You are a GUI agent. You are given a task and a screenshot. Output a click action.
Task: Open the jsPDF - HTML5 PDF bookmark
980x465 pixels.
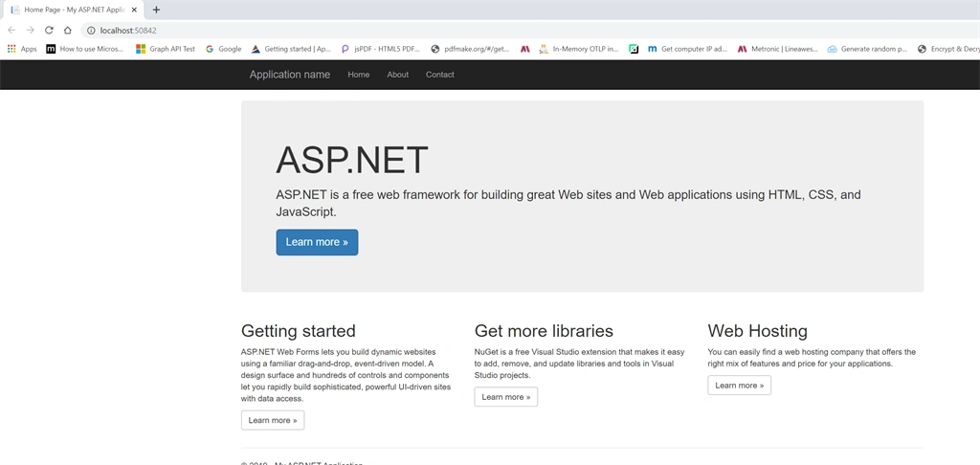tap(381, 49)
